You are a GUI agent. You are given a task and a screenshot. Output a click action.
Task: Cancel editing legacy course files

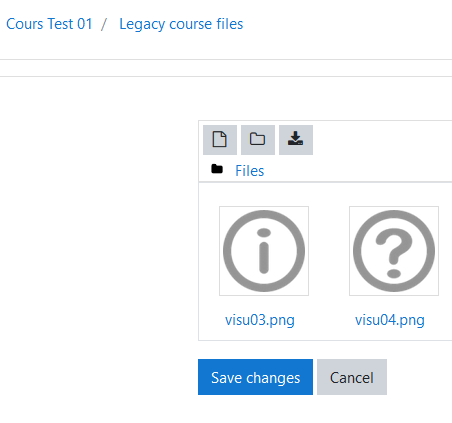(x=352, y=377)
